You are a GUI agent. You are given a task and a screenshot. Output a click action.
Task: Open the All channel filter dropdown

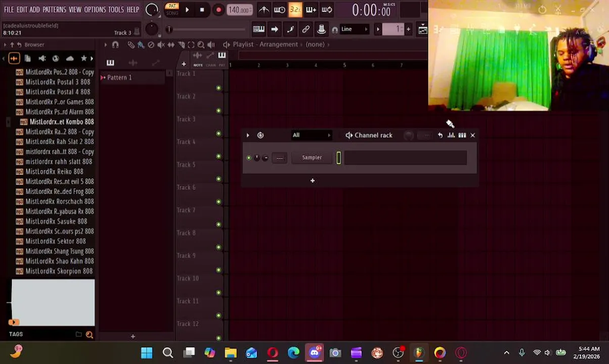click(x=311, y=135)
